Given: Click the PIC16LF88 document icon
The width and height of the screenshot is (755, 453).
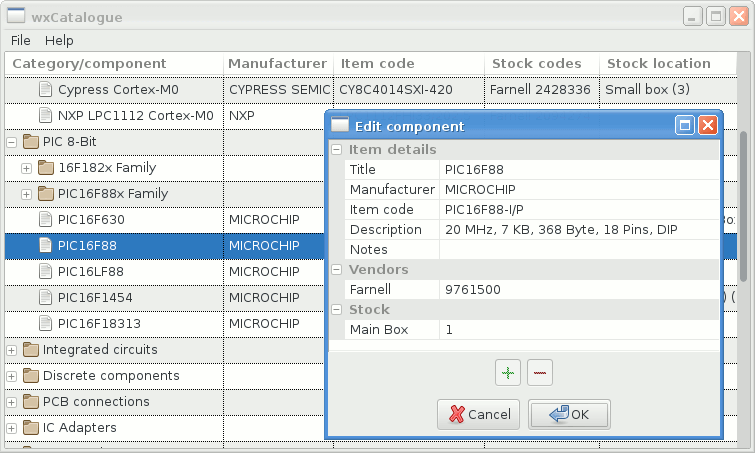Looking at the screenshot, I should click(45, 272).
